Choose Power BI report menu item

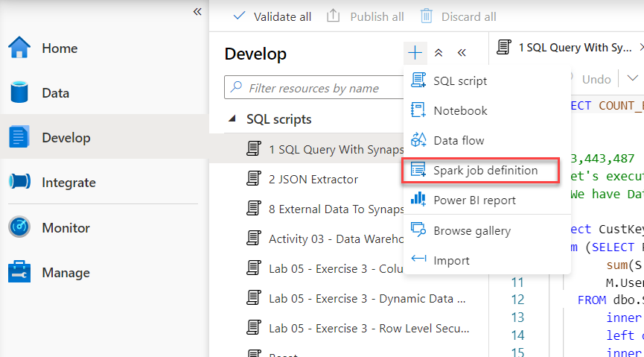487,200
